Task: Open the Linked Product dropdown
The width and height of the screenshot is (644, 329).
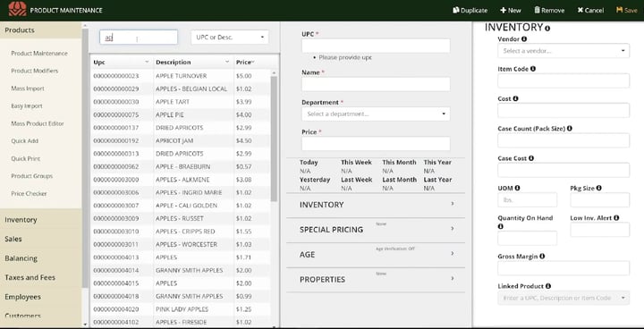Action: (x=563, y=298)
